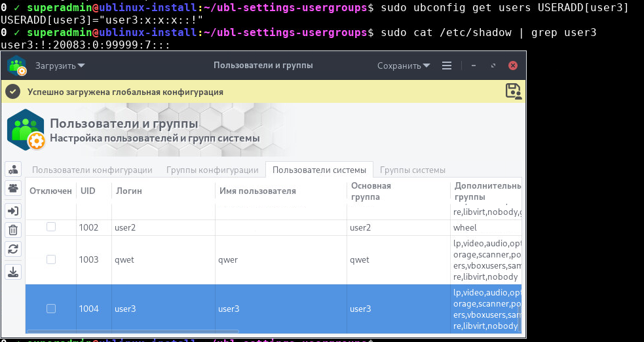The image size is (644, 342).
Task: Toggle the disabled checkbox for user2
Action: [x=51, y=227]
